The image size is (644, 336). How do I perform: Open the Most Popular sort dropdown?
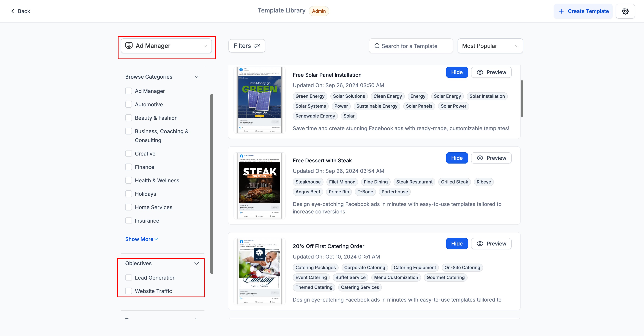490,46
